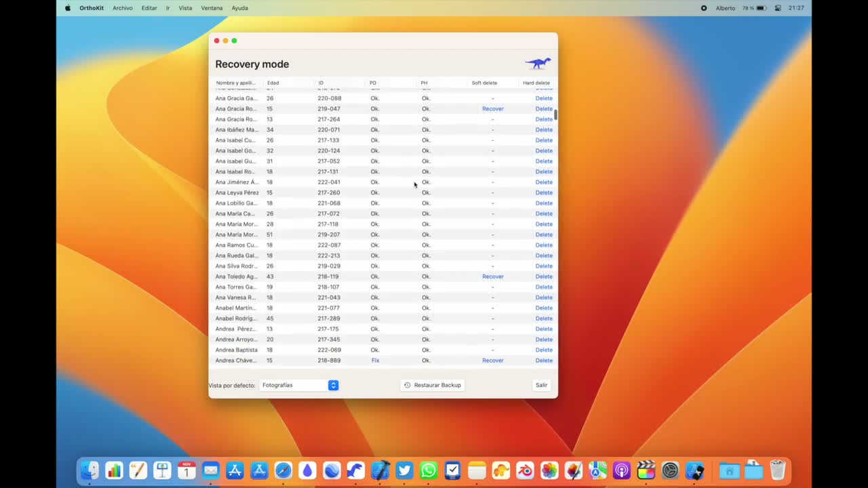Open Calendar in the Dock
This screenshot has width=868, height=488.
[186, 470]
